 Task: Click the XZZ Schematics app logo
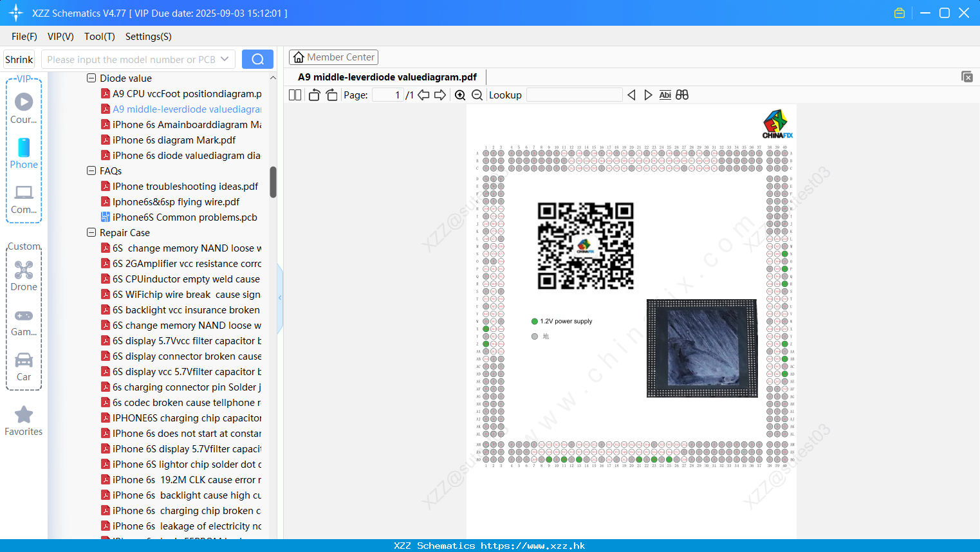click(x=15, y=13)
